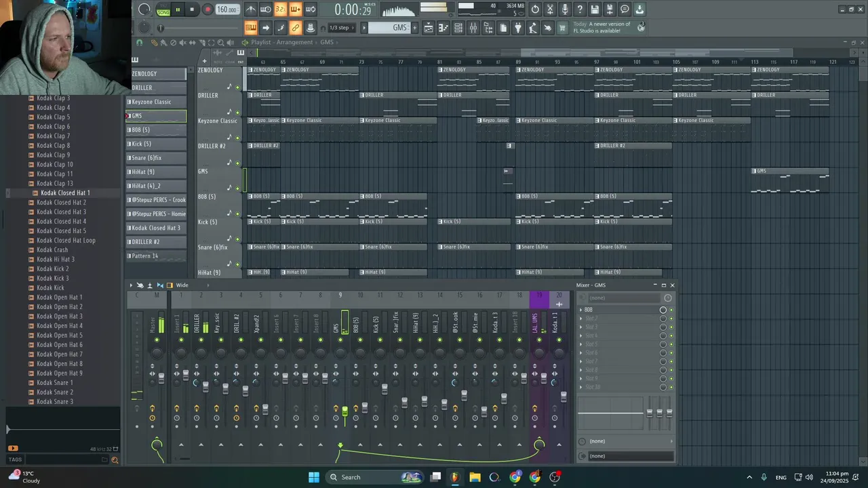Expand the Slot 2 arrow in mixer
868x488 pixels.
click(x=580, y=319)
